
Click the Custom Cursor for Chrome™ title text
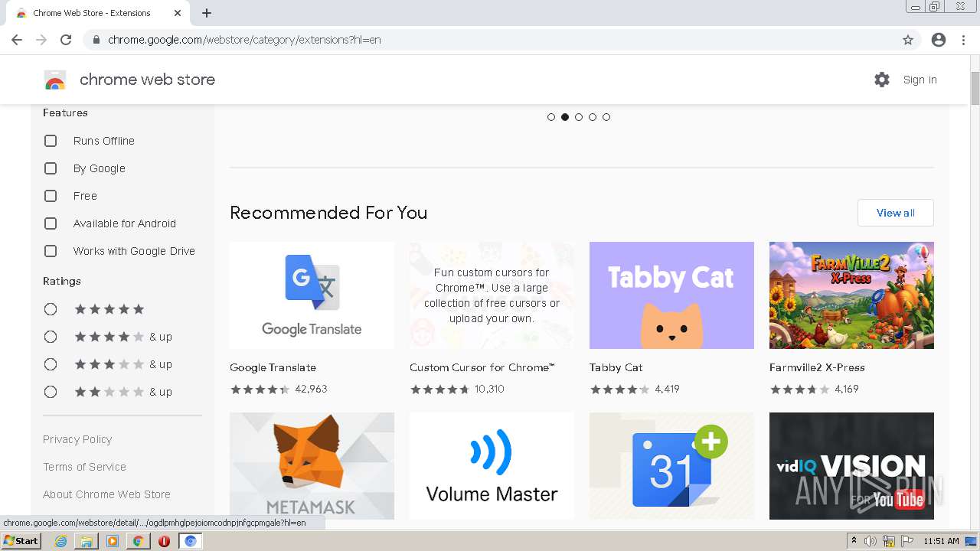482,367
